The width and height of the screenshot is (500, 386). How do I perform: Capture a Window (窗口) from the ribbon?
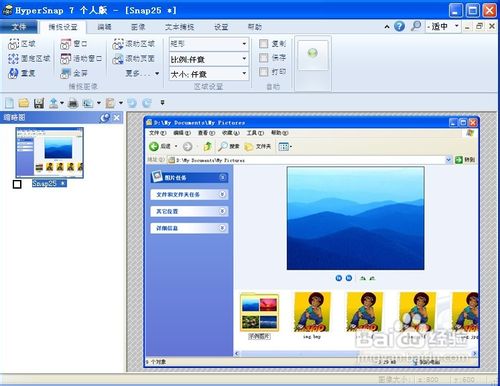(74, 44)
